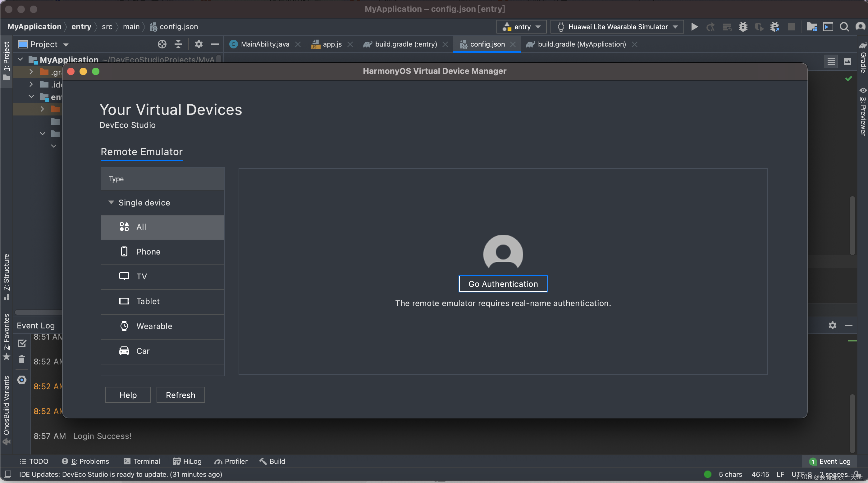Select the Car device type
This screenshot has height=483, width=868.
[162, 351]
